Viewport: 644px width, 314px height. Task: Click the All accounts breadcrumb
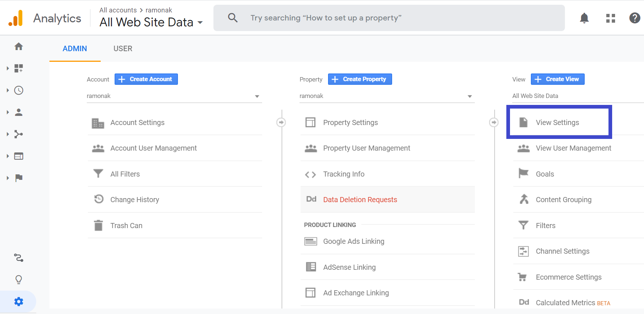[x=118, y=10]
